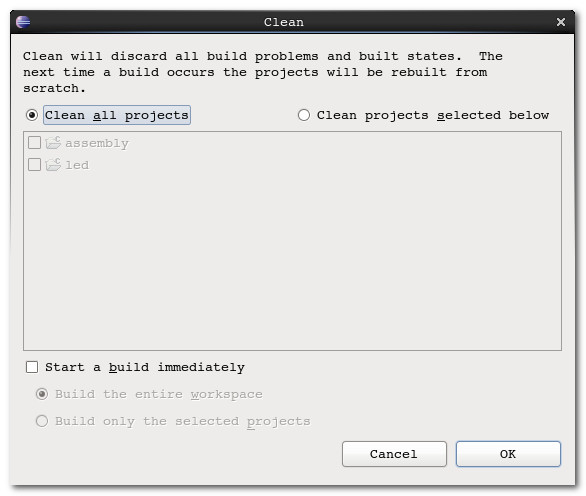586x496 pixels.
Task: Click the led project name
Action: [77, 165]
